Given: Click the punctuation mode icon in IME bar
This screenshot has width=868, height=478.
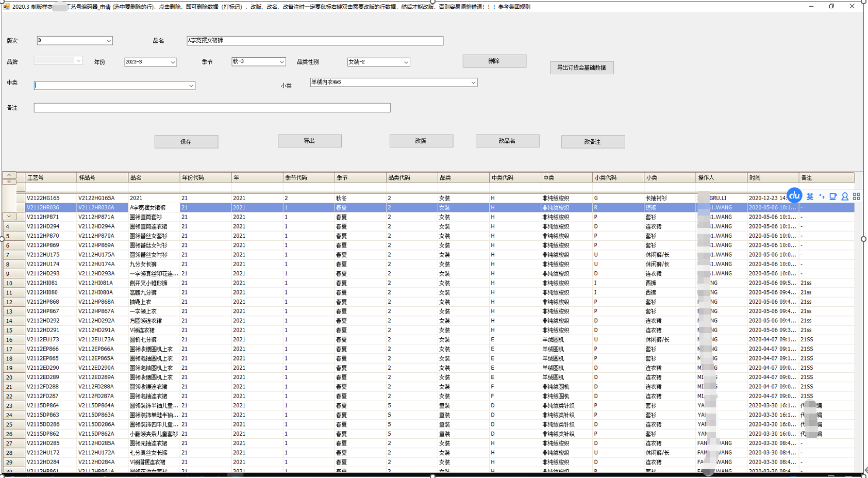Looking at the screenshot, I should [x=822, y=196].
